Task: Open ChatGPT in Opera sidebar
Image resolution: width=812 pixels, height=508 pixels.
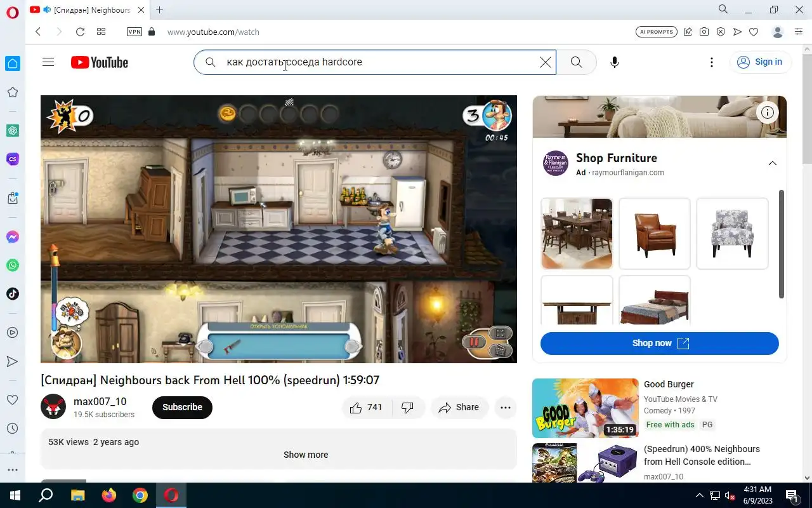Action: click(12, 130)
